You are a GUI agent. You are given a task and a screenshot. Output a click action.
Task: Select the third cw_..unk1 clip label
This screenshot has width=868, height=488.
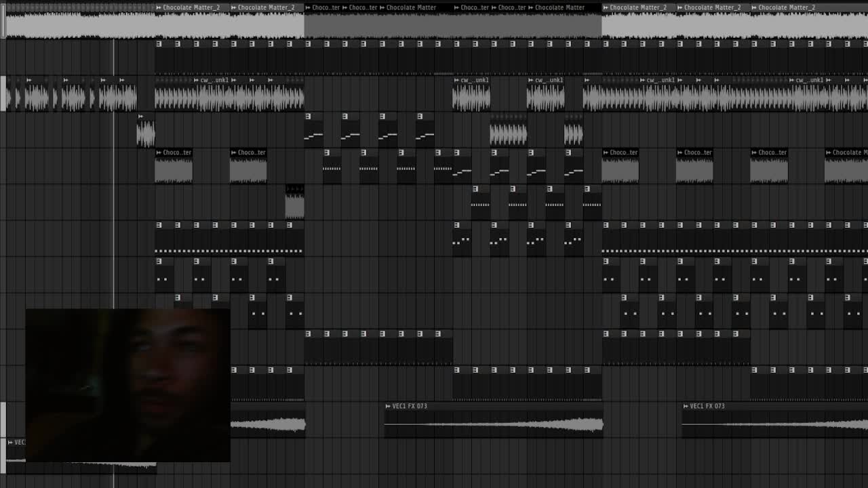549,80
